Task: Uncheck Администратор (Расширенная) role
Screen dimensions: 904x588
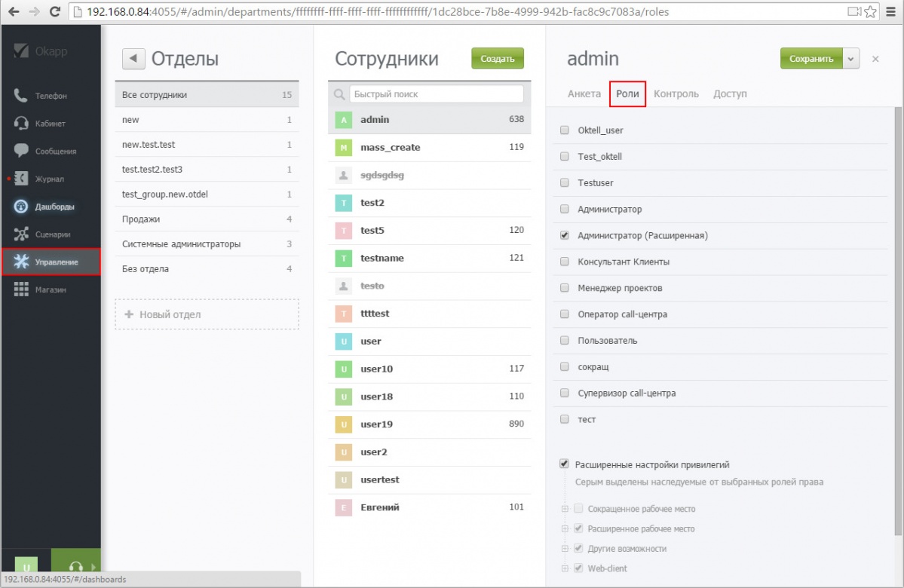Action: click(565, 236)
